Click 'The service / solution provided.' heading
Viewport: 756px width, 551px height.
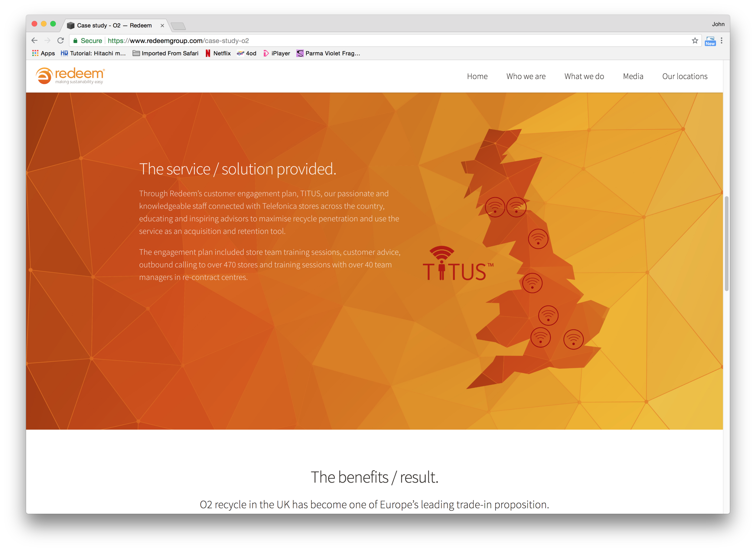(x=238, y=169)
